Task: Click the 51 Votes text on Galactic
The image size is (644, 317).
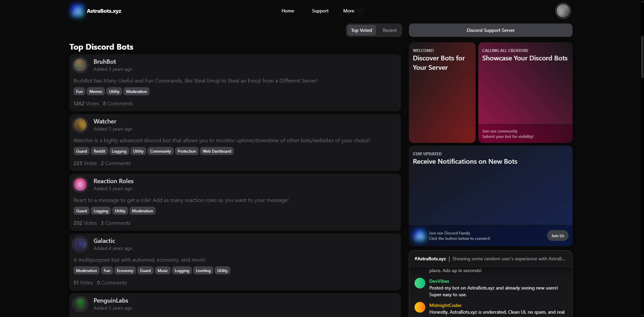Action: click(x=83, y=283)
